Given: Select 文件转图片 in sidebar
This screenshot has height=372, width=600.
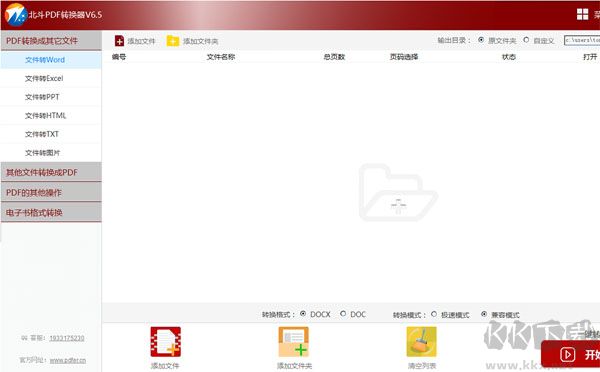Looking at the screenshot, I should tap(51, 153).
